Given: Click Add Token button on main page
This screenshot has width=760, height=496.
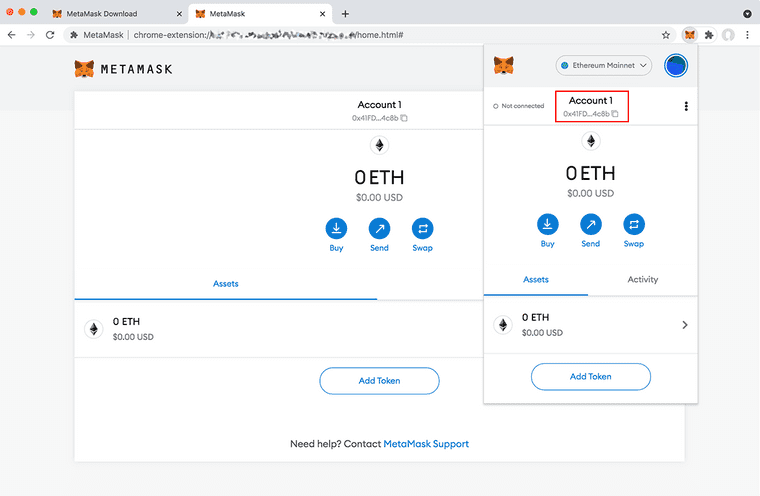Looking at the screenshot, I should 380,381.
